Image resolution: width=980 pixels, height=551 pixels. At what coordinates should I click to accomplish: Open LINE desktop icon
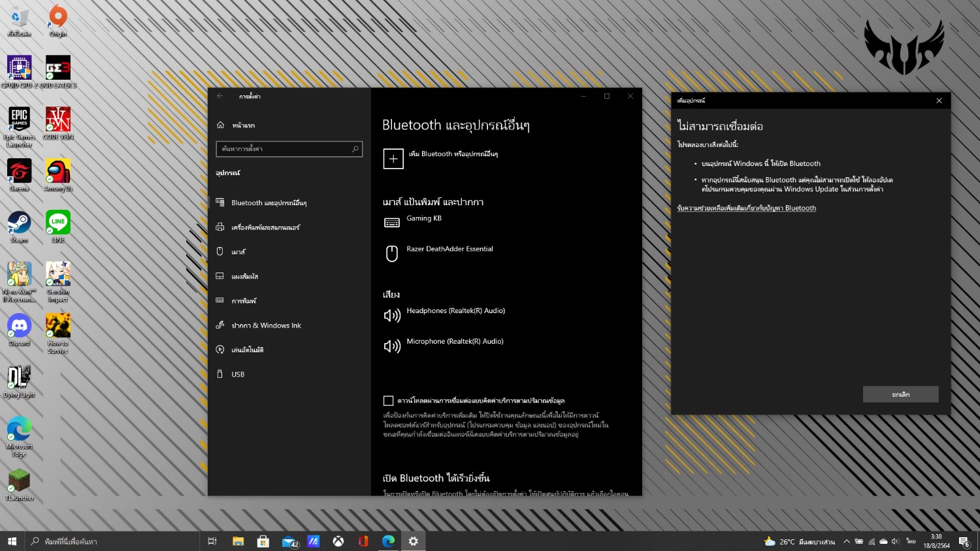point(58,227)
